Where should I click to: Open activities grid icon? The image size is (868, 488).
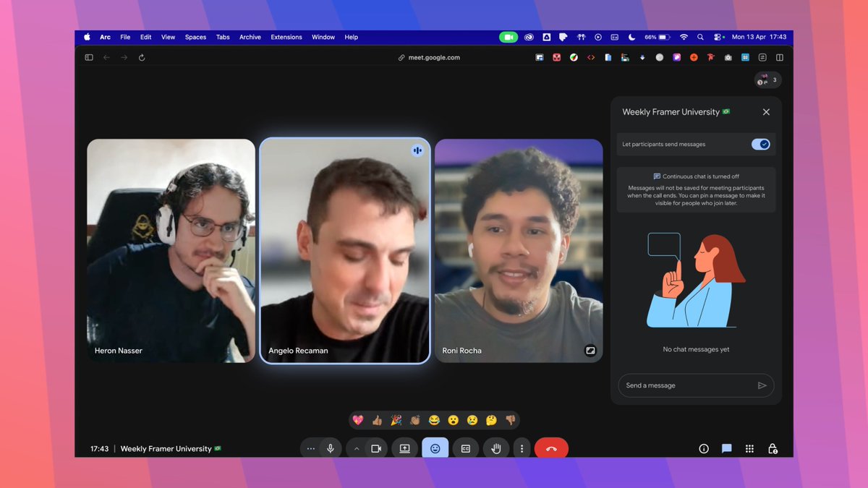pyautogui.click(x=750, y=448)
